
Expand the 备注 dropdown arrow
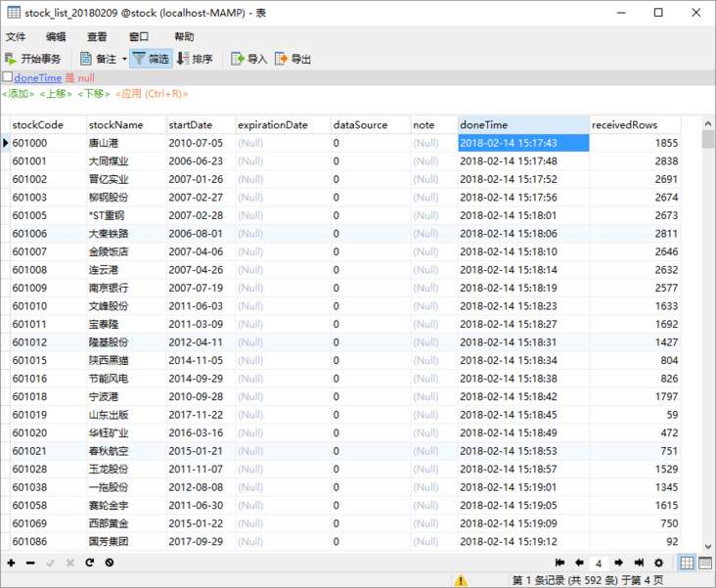[x=124, y=59]
